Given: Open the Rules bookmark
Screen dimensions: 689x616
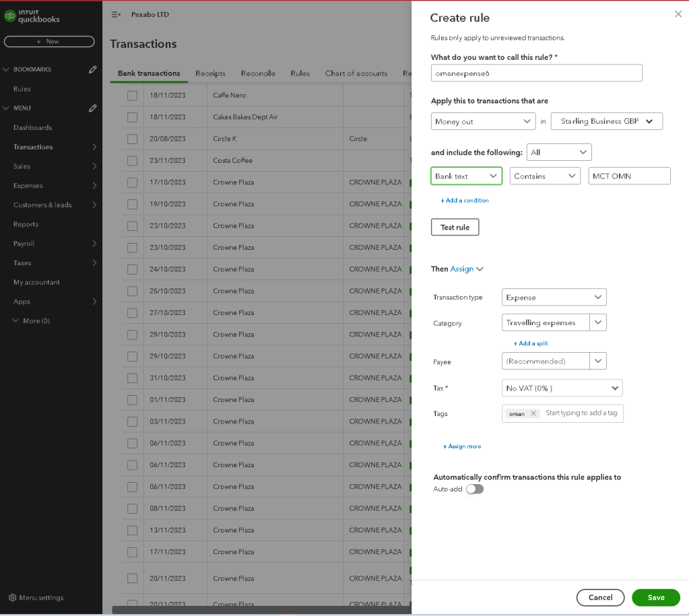Looking at the screenshot, I should pos(22,89).
